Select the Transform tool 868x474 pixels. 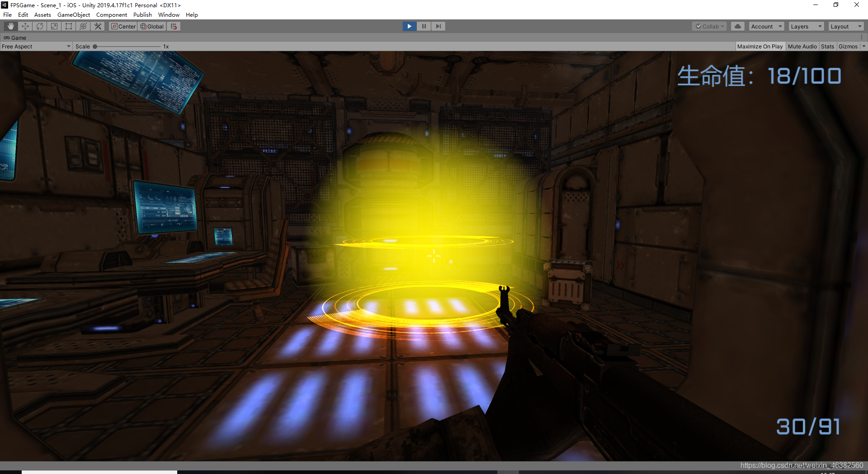tap(83, 26)
